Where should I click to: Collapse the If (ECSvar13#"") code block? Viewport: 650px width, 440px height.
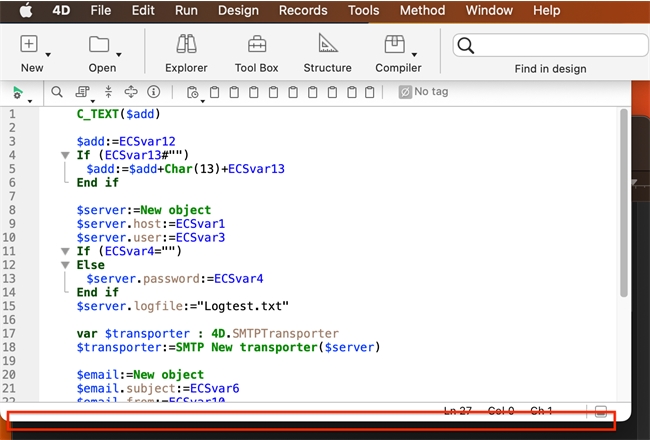pos(65,155)
